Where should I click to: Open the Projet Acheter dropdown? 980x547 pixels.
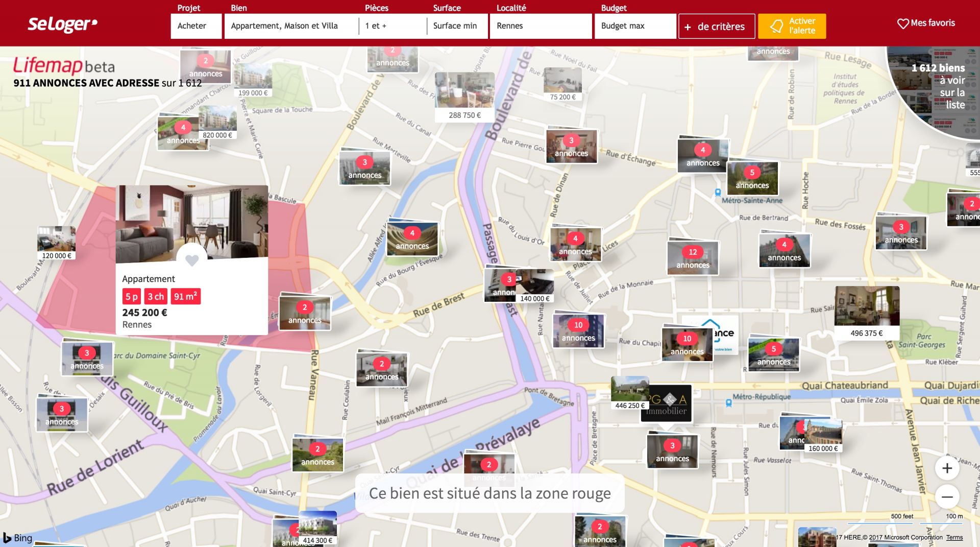click(196, 26)
